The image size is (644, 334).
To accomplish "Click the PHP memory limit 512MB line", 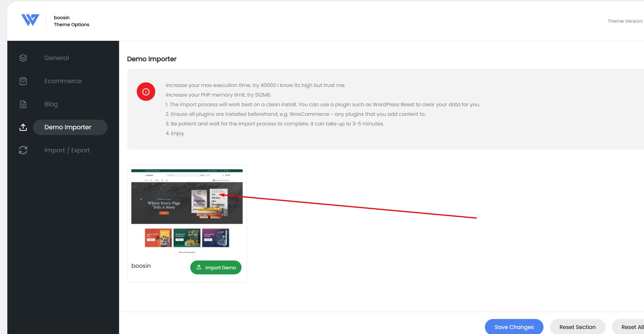I will coord(218,95).
